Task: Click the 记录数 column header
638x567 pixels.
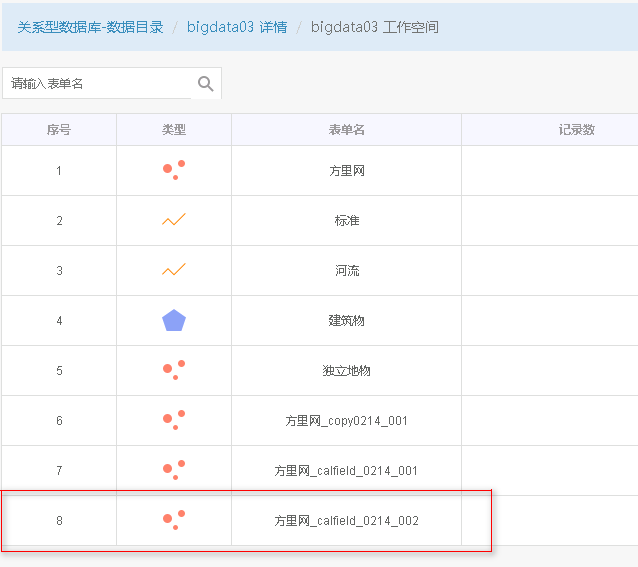Action: (576, 130)
